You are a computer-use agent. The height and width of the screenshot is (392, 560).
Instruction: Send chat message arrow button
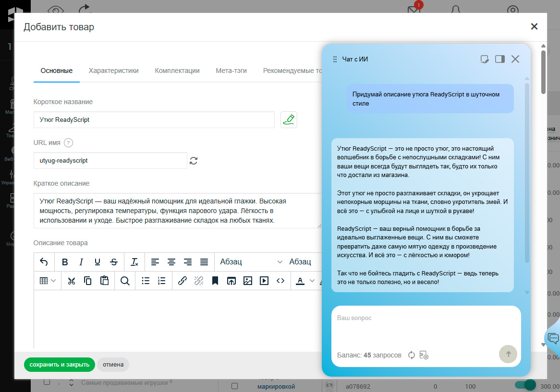pyautogui.click(x=508, y=354)
